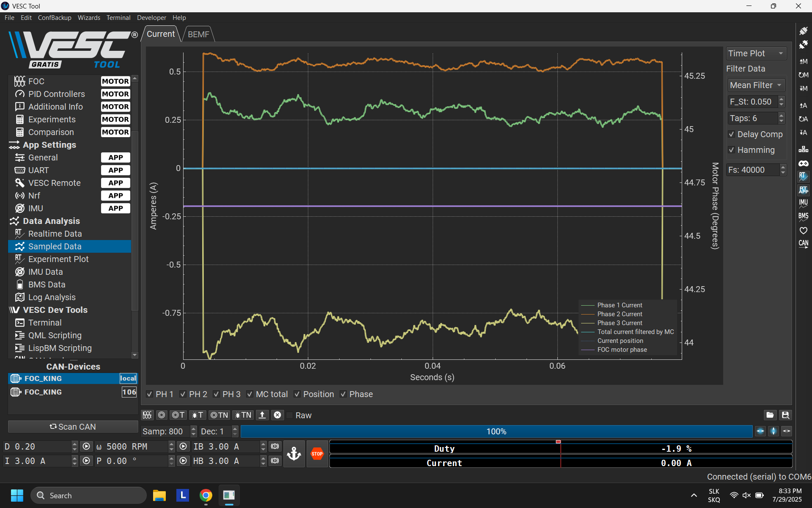Viewport: 812px width, 508px height.
Task: Click the motor-TN trigger start nosend icon
Action: (219, 415)
